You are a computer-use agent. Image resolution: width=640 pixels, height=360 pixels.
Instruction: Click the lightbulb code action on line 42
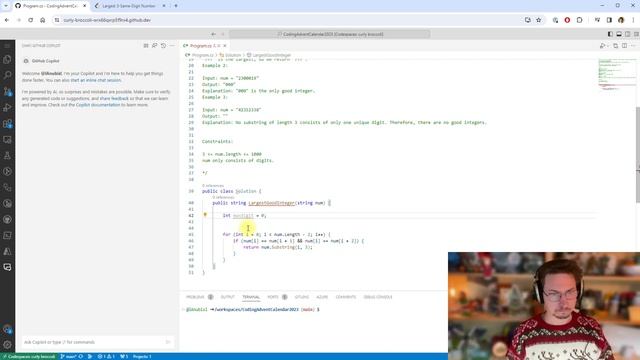tap(205, 215)
